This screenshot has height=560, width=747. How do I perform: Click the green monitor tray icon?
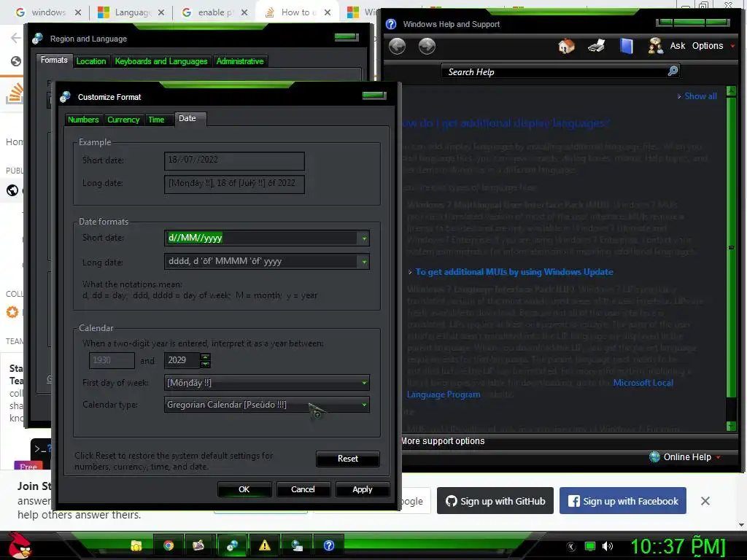(x=590, y=546)
